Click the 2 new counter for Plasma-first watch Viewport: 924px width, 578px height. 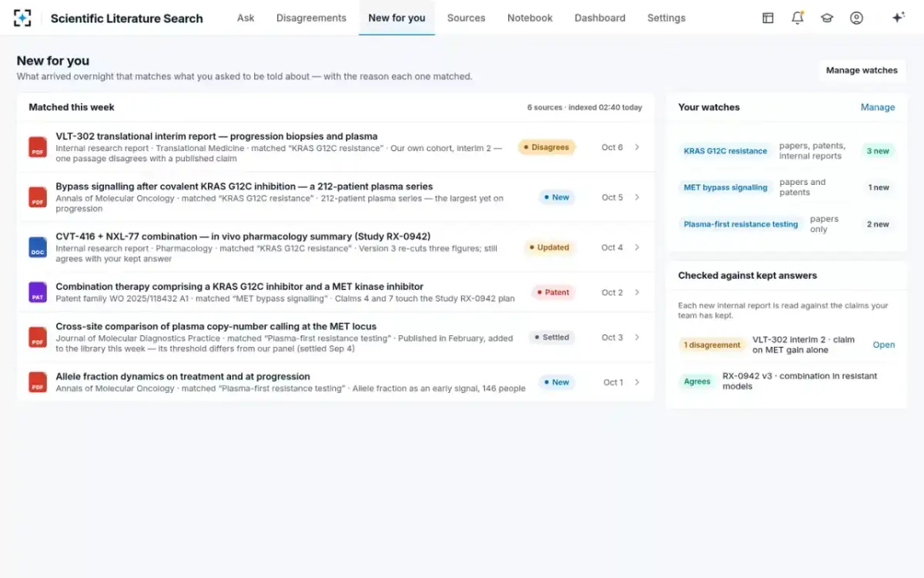[x=878, y=224]
